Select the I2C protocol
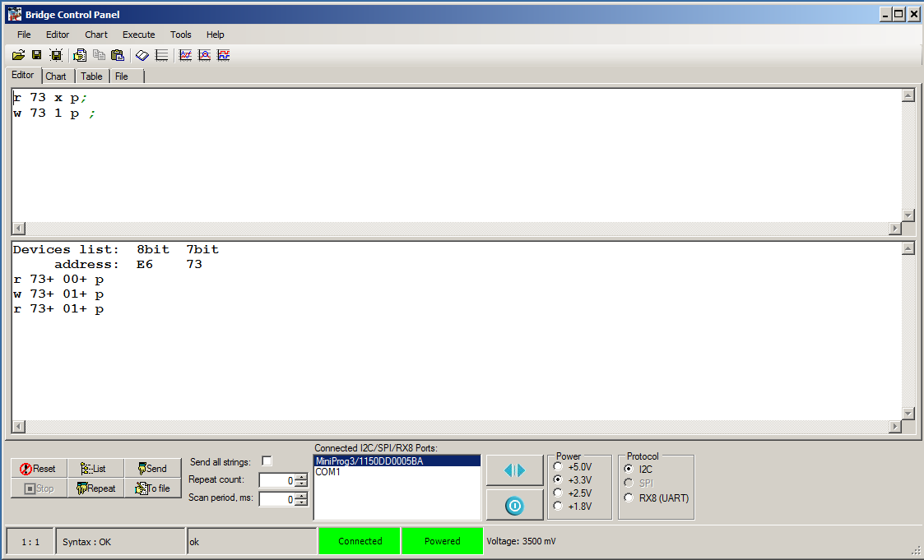The height and width of the screenshot is (560, 924). point(629,469)
